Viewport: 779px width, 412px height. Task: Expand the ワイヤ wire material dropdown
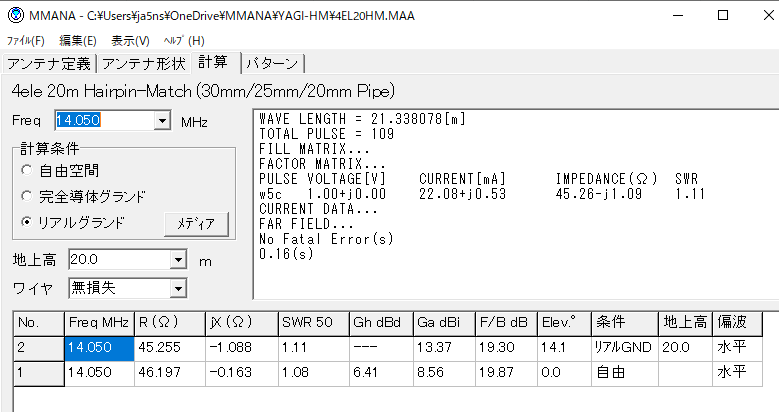pos(178,289)
